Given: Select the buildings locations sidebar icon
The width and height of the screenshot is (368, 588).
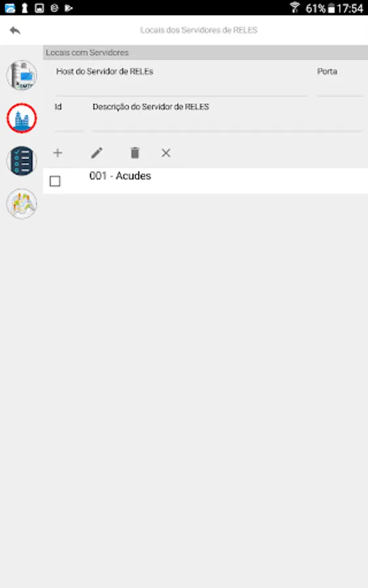Looking at the screenshot, I should click(22, 118).
